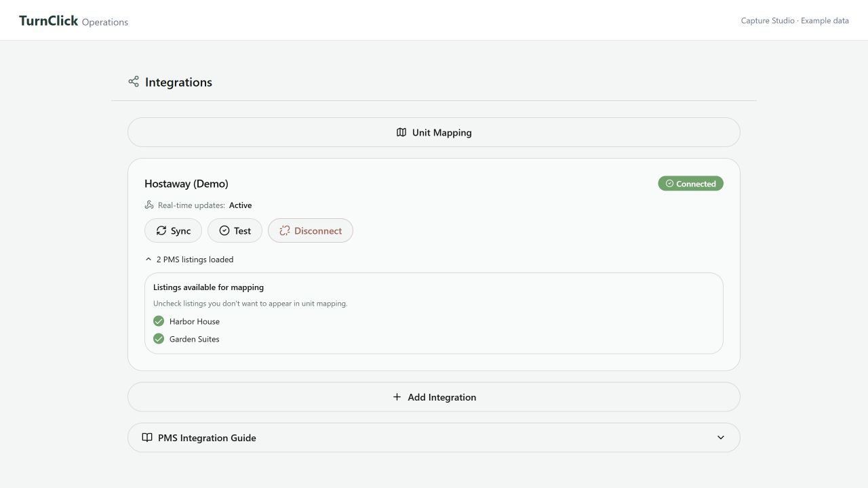This screenshot has height=488, width=868.
Task: Click the Hostaway (Demo) title
Action: (186, 184)
